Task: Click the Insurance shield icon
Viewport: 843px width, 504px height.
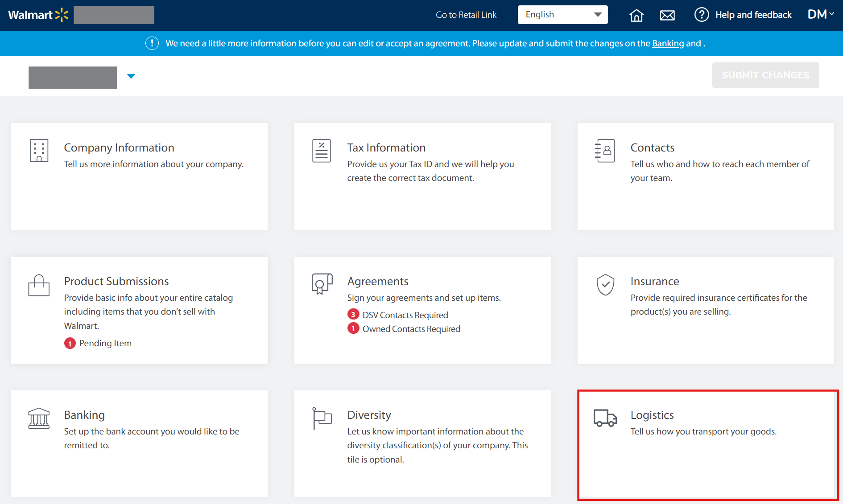Action: tap(605, 284)
